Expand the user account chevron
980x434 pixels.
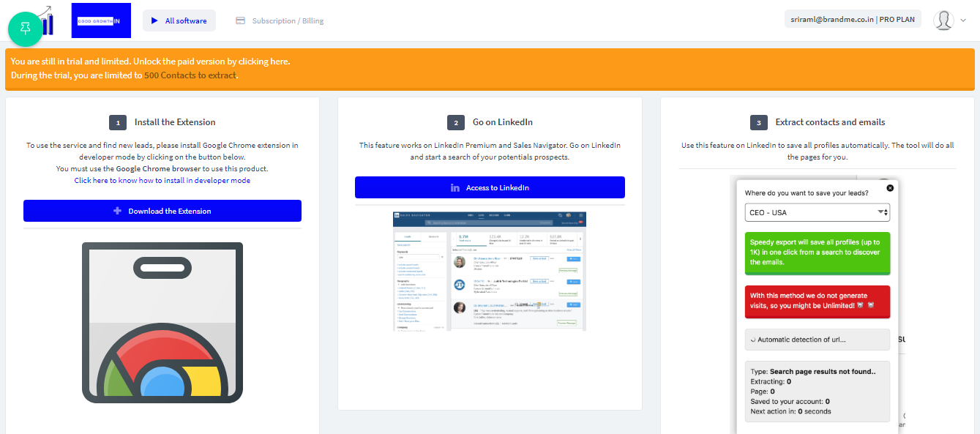[x=963, y=20]
